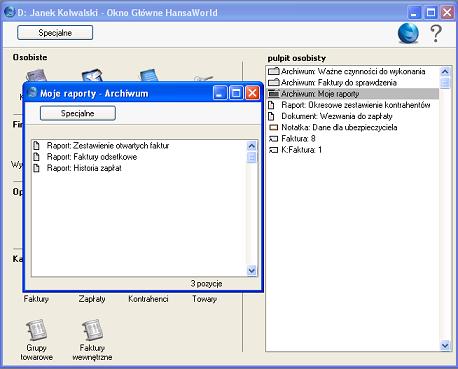The image size is (458, 369).
Task: Click Specjalne button in Moje raporty window
Action: [x=78, y=113]
